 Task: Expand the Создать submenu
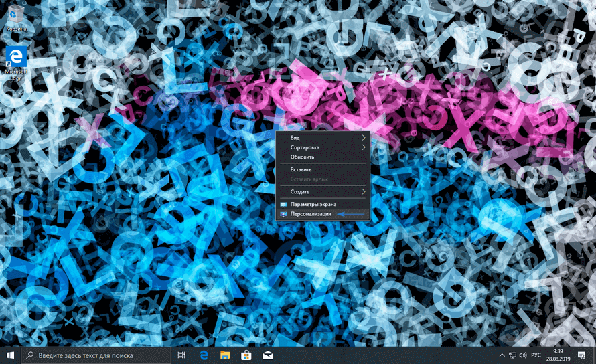[x=323, y=191]
